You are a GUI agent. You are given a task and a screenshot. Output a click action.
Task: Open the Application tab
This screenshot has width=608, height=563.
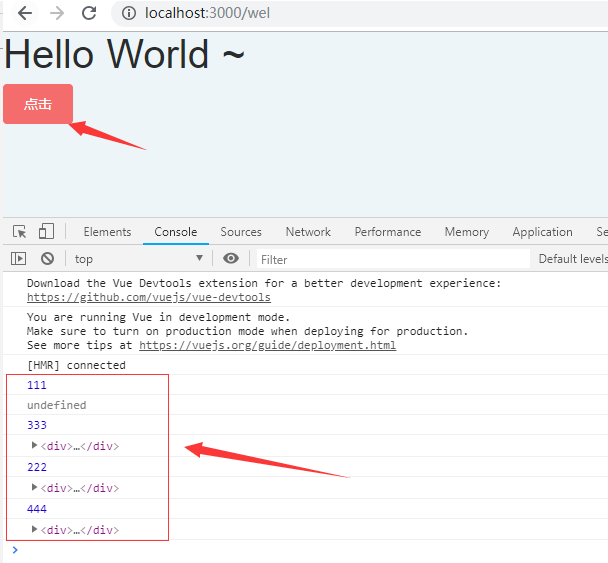[542, 232]
